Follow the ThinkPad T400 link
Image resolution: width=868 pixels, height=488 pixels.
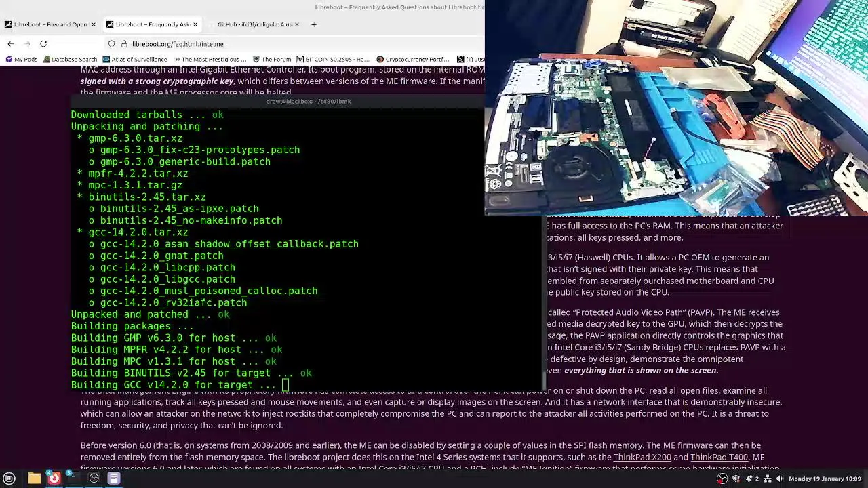(x=719, y=457)
